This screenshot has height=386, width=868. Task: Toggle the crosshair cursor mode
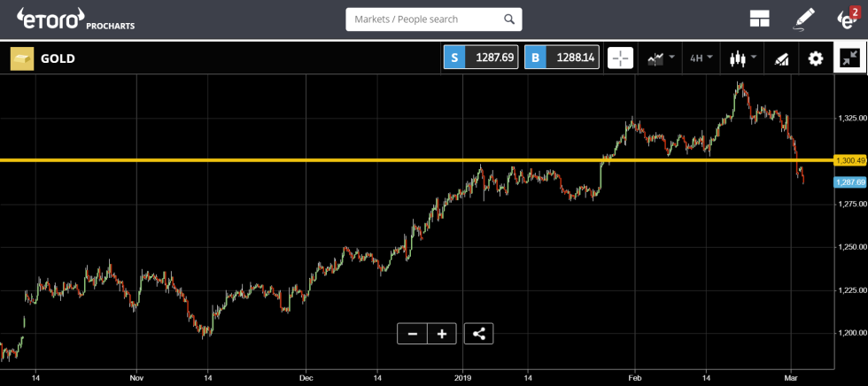(x=620, y=58)
